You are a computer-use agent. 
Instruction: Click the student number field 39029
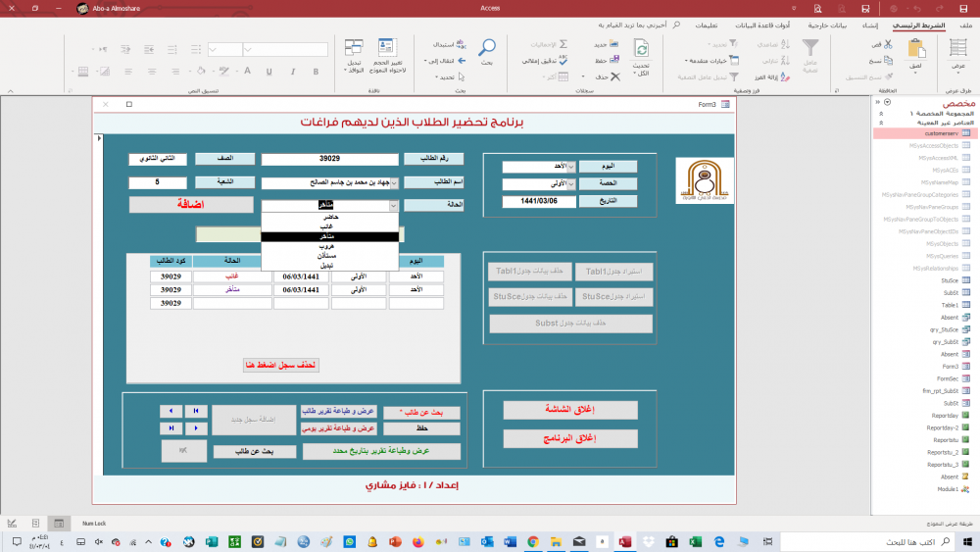(x=329, y=159)
